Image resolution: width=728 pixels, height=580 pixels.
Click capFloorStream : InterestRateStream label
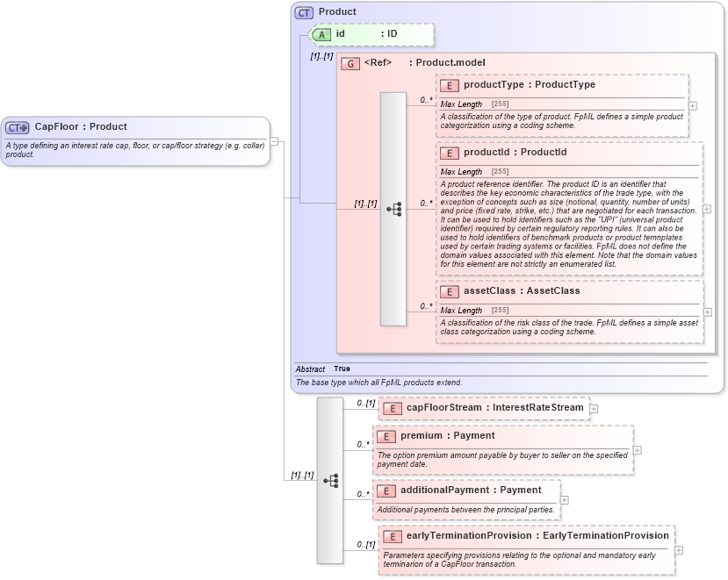(x=495, y=407)
